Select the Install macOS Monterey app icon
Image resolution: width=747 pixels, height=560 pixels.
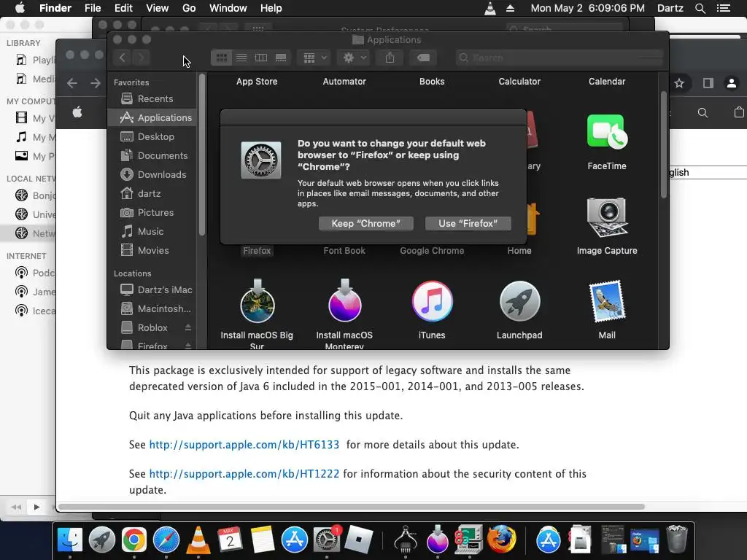[x=344, y=301]
